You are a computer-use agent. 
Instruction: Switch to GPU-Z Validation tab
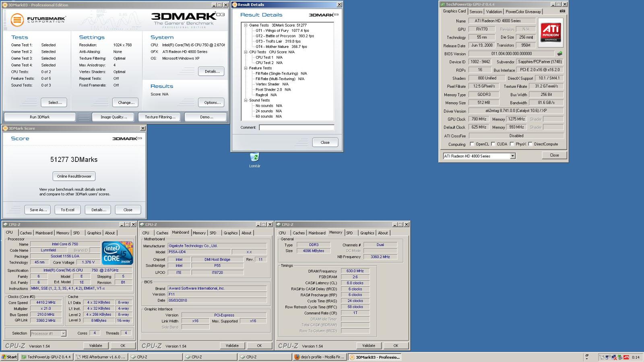coord(494,12)
